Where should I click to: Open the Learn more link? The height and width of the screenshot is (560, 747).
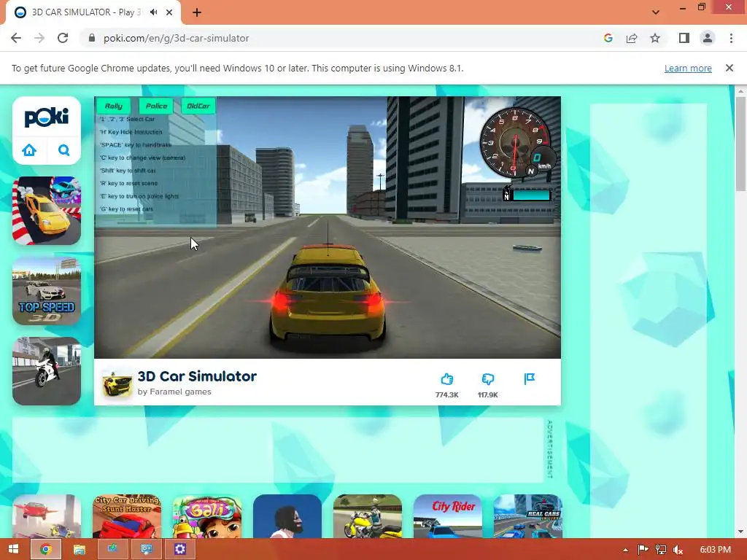tap(688, 68)
